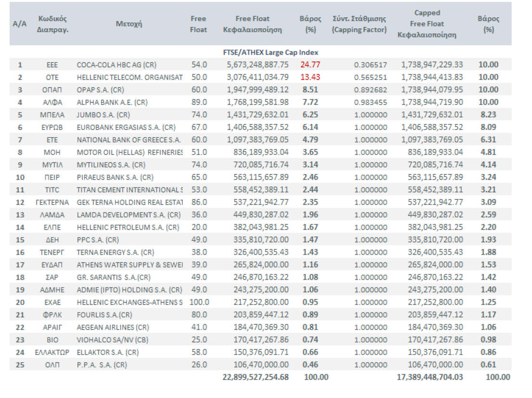
Task: Click the AEGEAN AIRLINES (CR) stock name
Action: tap(113, 327)
